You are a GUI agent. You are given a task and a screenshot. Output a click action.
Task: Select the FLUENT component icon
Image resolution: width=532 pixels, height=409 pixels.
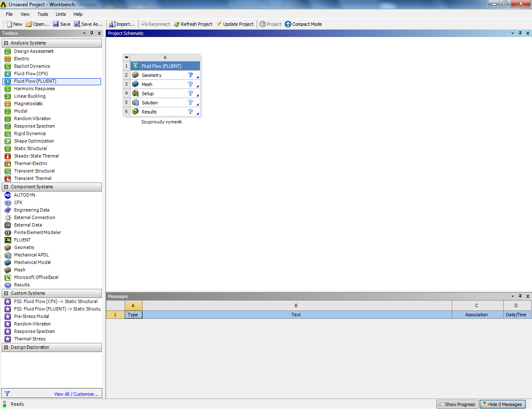pyautogui.click(x=7, y=240)
